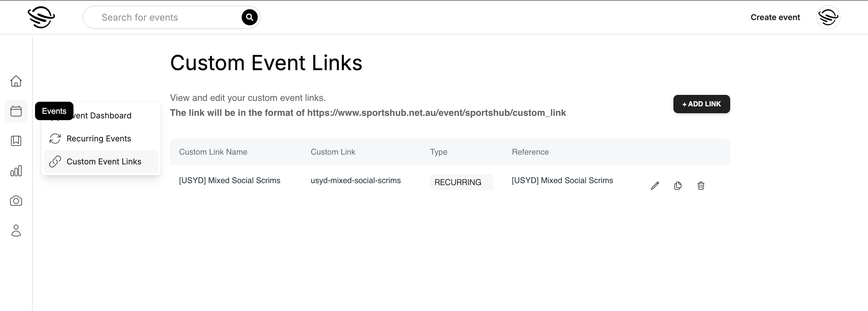Edit the USYD Mixed Social Scrims link
Image resolution: width=868 pixels, height=311 pixels.
click(x=655, y=185)
